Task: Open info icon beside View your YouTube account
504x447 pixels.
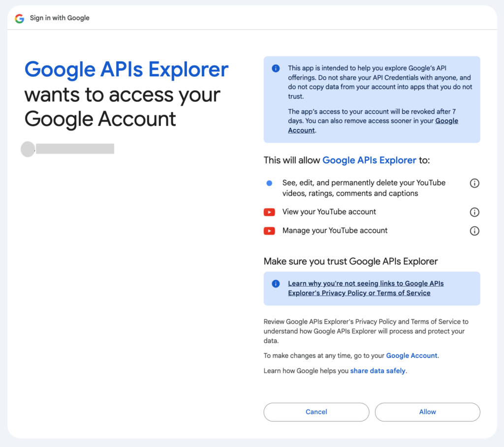Action: [474, 212]
